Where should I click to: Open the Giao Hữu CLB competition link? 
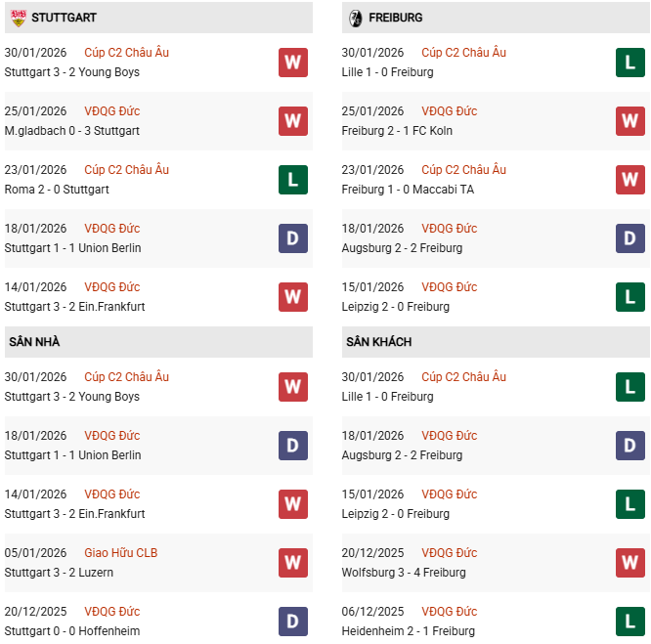[120, 553]
